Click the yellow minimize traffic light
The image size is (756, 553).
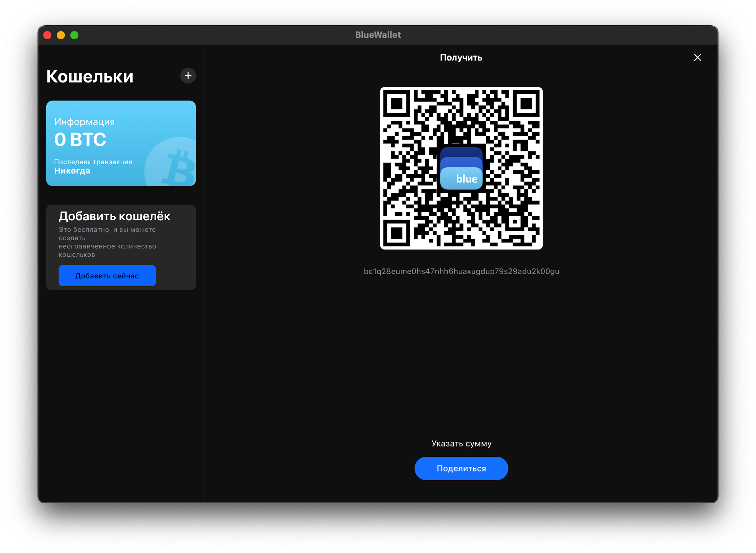pyautogui.click(x=61, y=35)
